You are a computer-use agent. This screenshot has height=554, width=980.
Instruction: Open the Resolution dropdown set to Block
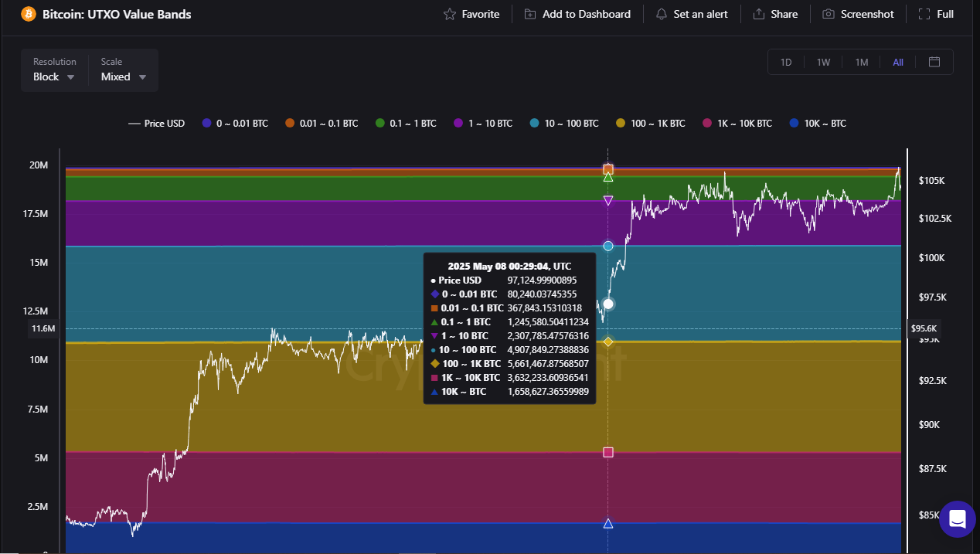[53, 76]
